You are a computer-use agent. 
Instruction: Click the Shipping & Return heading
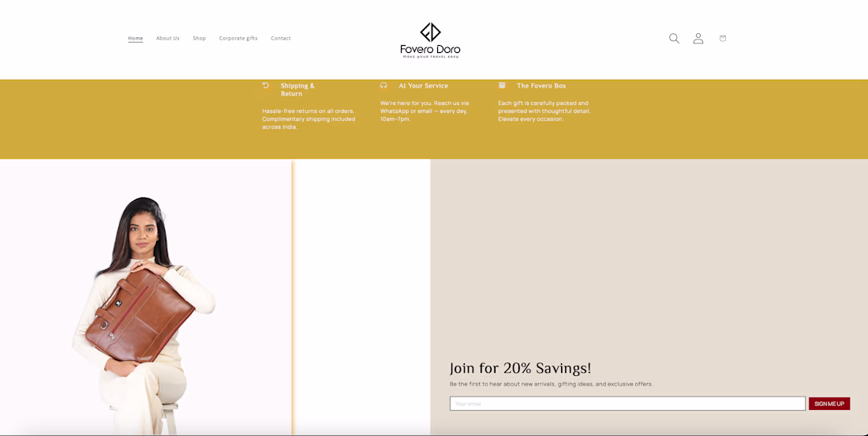point(297,90)
